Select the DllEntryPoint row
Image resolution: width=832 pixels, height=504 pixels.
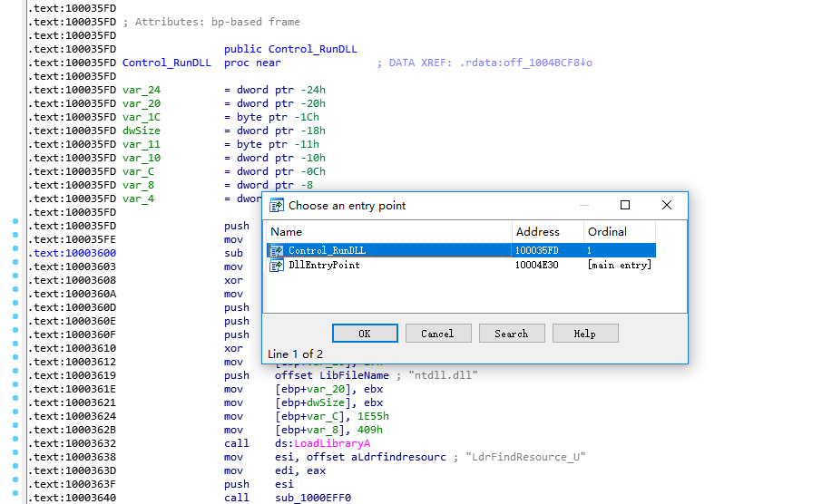point(461,265)
